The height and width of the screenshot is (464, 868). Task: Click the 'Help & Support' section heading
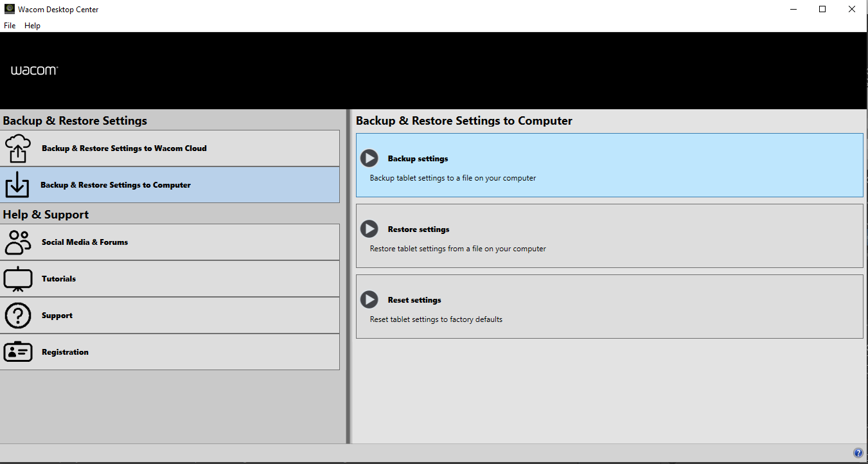[x=46, y=215]
